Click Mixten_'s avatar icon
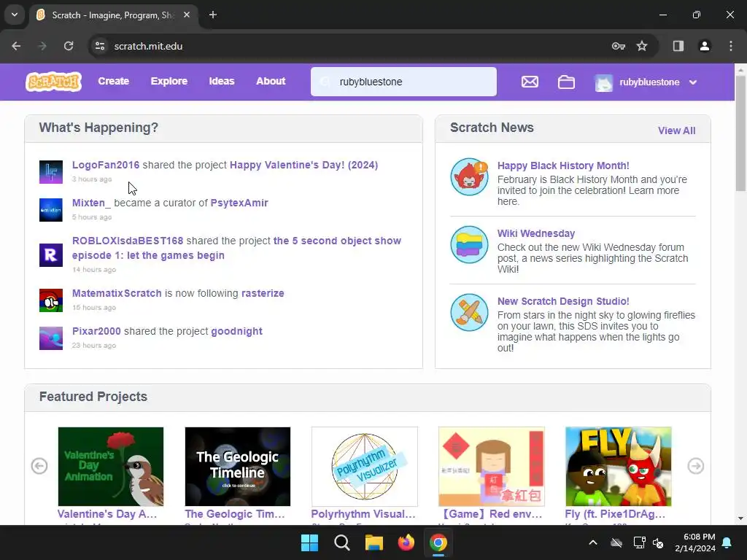747x560 pixels. pos(51,210)
